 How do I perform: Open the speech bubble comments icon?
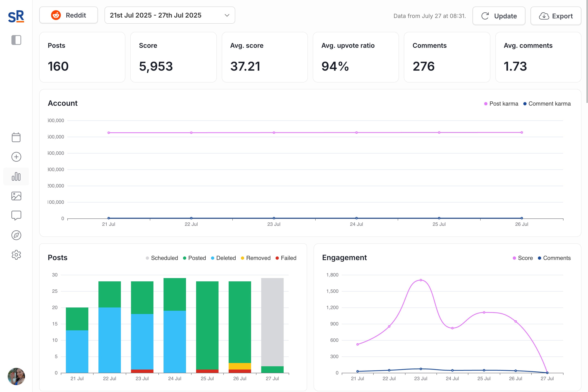[x=16, y=216]
